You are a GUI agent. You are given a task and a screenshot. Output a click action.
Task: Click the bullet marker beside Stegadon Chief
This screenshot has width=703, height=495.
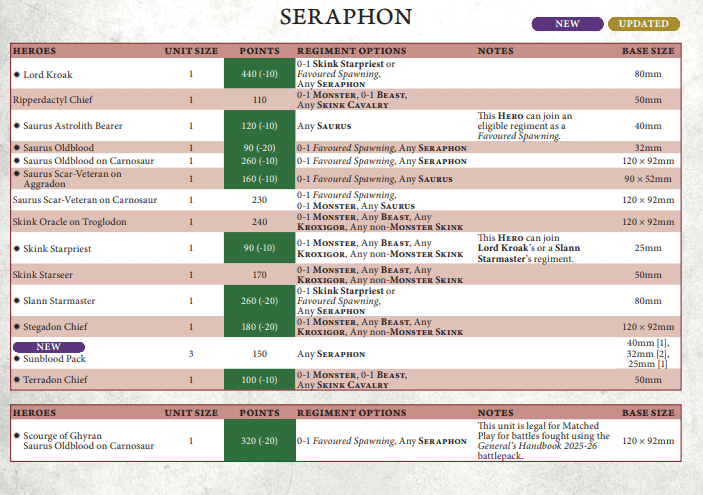click(17, 326)
